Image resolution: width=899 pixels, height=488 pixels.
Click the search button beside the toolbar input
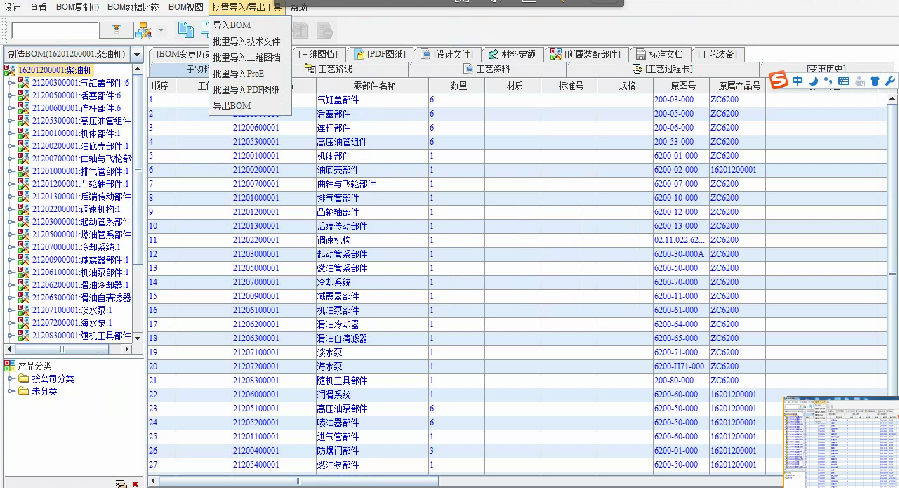coord(116,29)
